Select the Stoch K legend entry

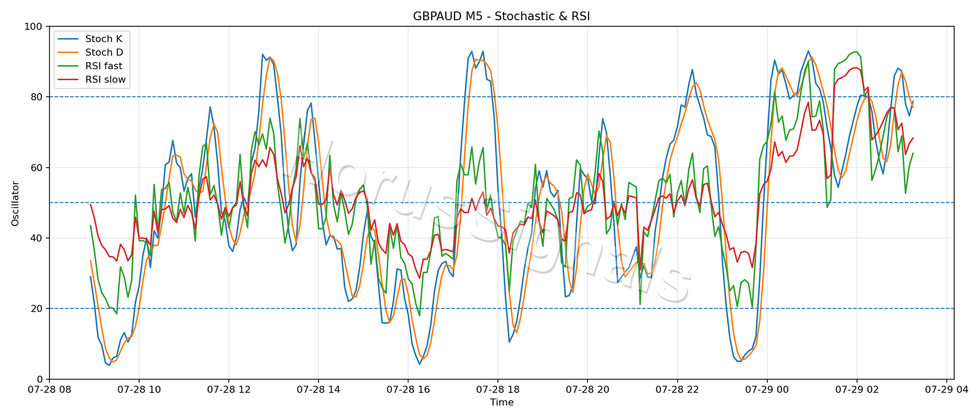[91, 39]
